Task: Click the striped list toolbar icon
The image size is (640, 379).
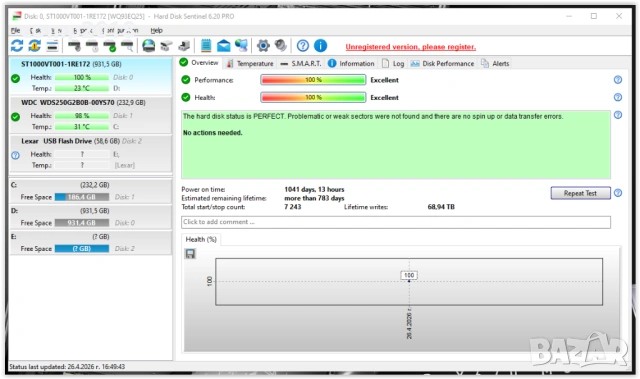Action: [x=52, y=46]
